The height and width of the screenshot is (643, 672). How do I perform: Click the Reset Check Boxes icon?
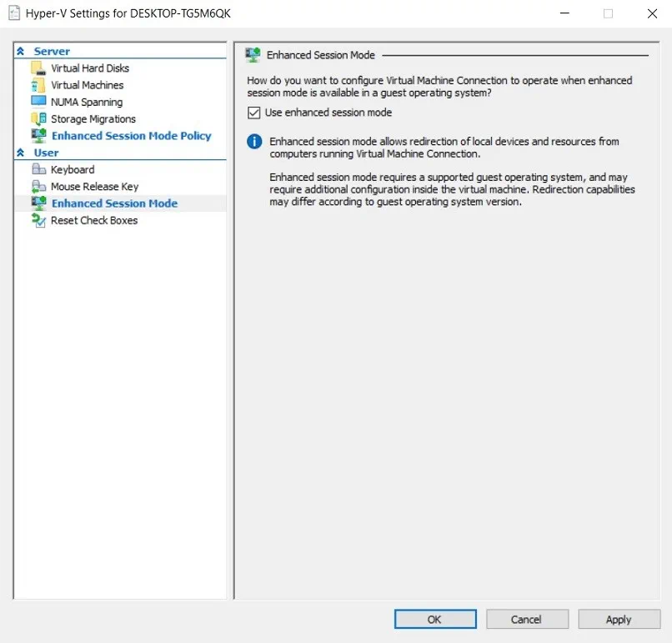[38, 220]
